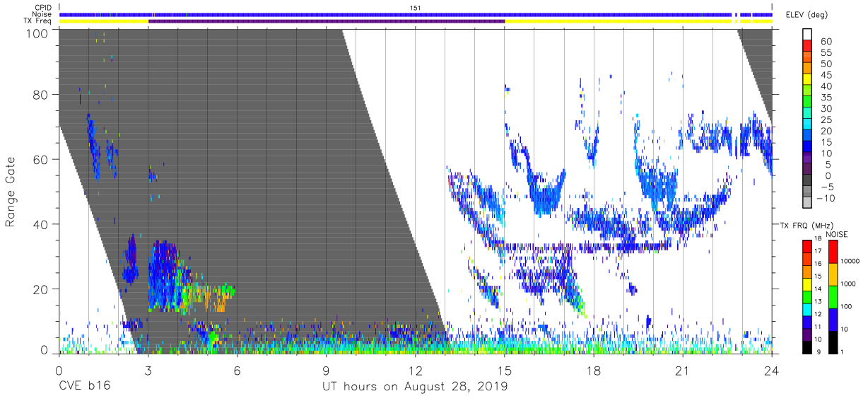Click the "ELEV (deg)" colorbar title
The height and width of the screenshot is (401, 868).
click(809, 15)
